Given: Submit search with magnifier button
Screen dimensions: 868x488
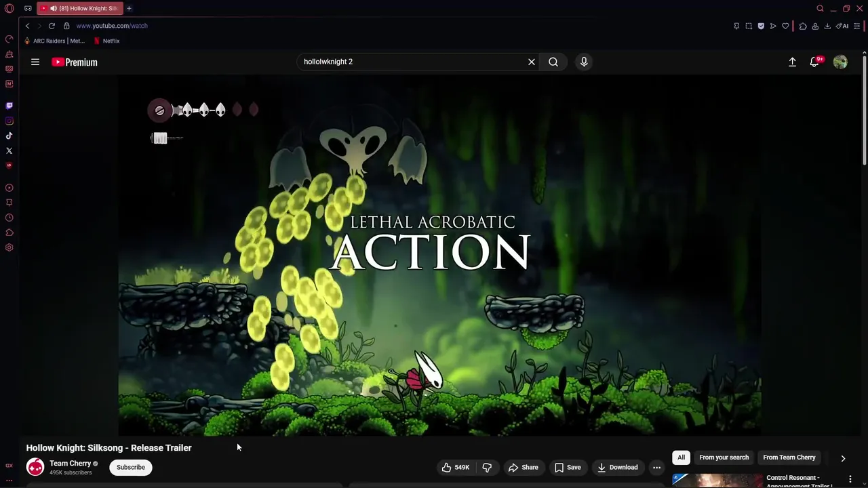Looking at the screenshot, I should [x=553, y=62].
